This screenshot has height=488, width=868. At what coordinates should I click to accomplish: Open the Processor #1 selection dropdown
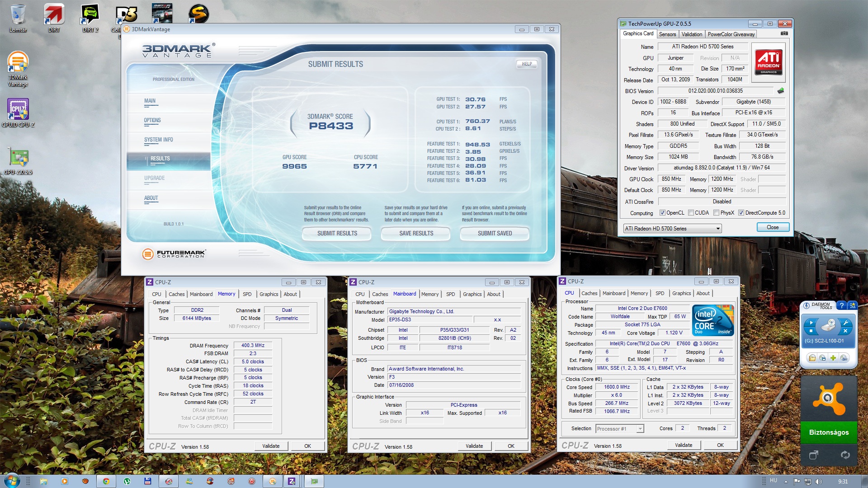(x=640, y=429)
